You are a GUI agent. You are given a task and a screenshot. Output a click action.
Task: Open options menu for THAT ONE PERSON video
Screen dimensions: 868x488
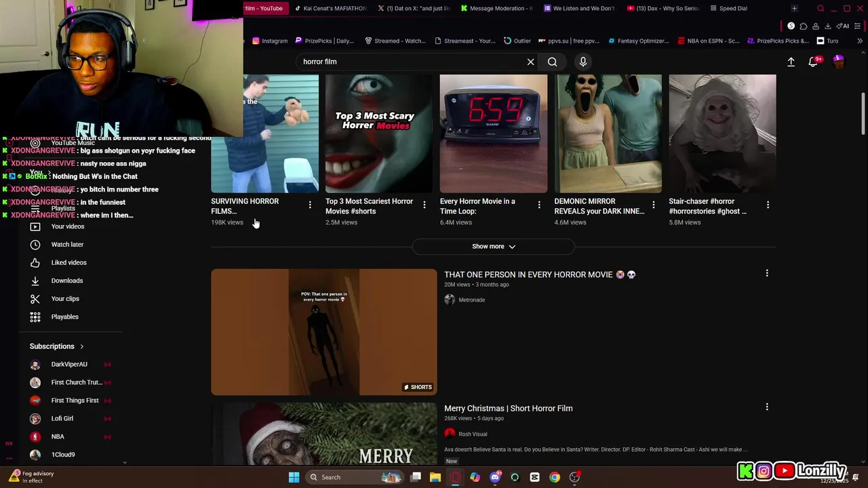[x=767, y=273]
